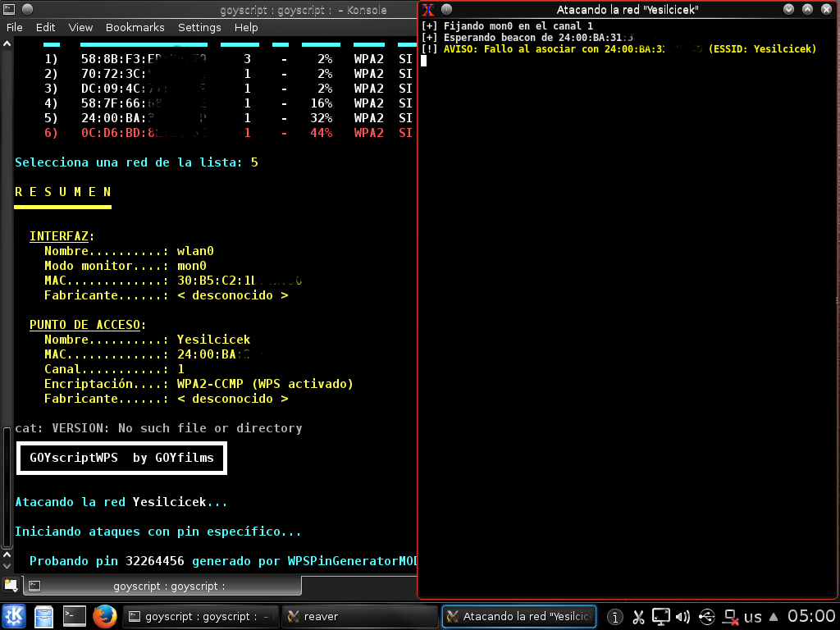Click the RESUMEN heading text
Image resolution: width=840 pixels, height=630 pixels.
[63, 192]
